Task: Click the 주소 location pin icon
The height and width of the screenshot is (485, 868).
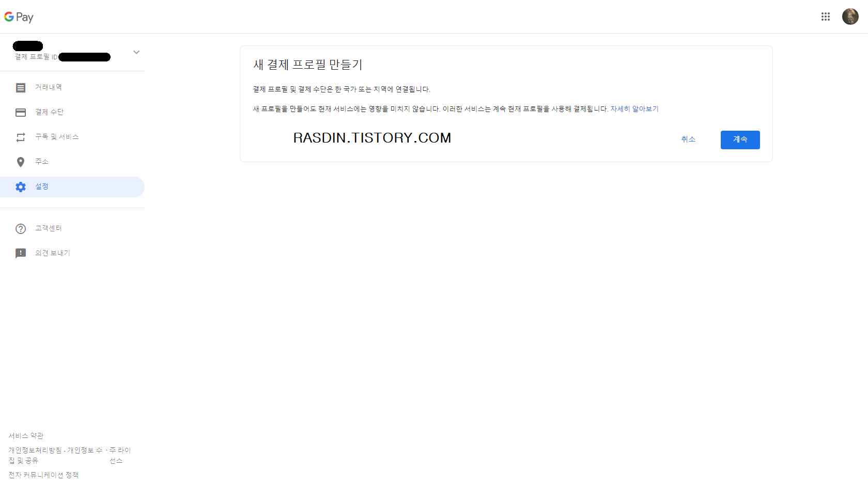Action: coord(21,162)
